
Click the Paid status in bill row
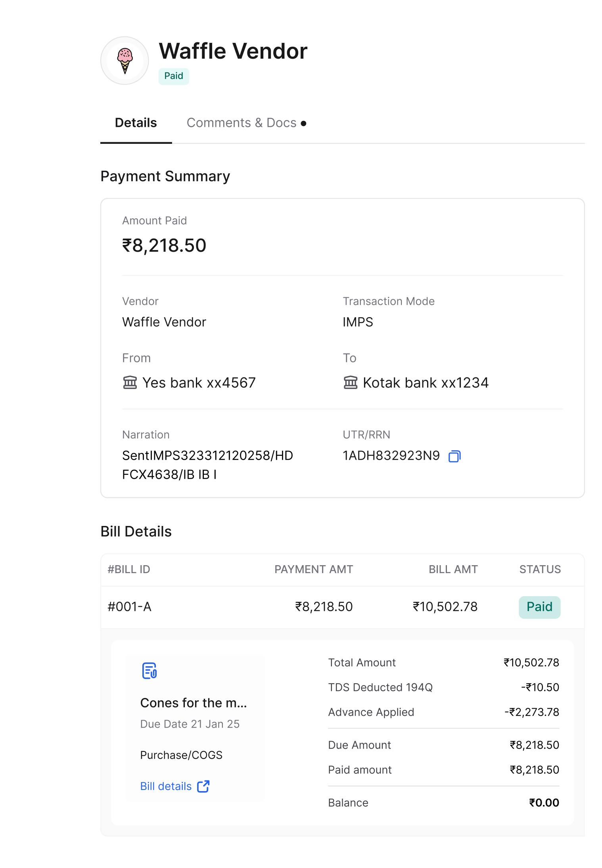pyautogui.click(x=539, y=607)
